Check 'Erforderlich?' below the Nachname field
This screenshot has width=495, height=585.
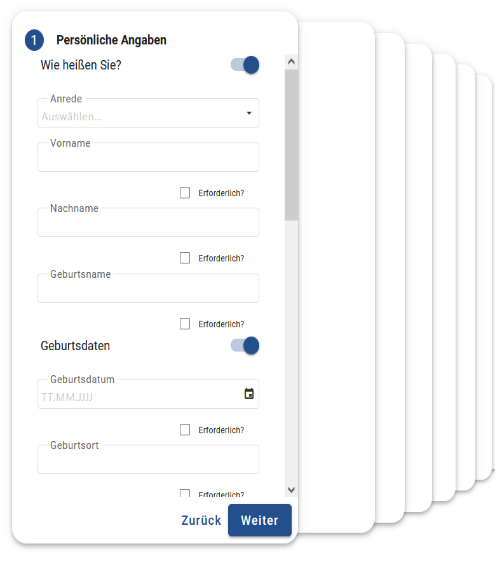click(x=185, y=258)
